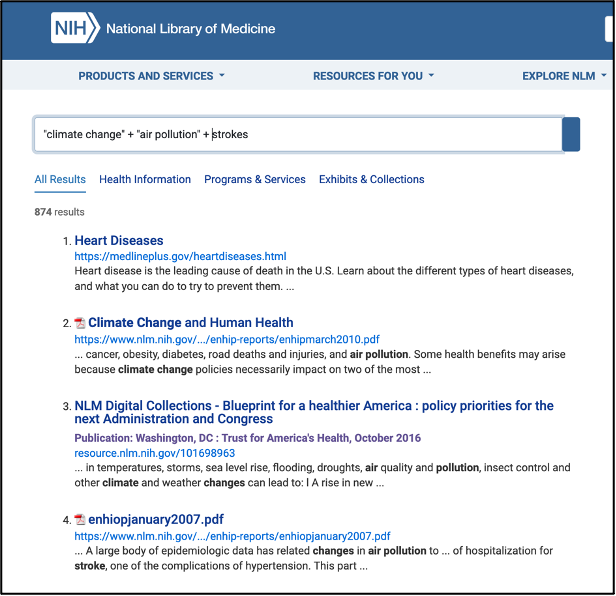Click the NIH logo in header
The height and width of the screenshot is (596, 616).
point(75,28)
